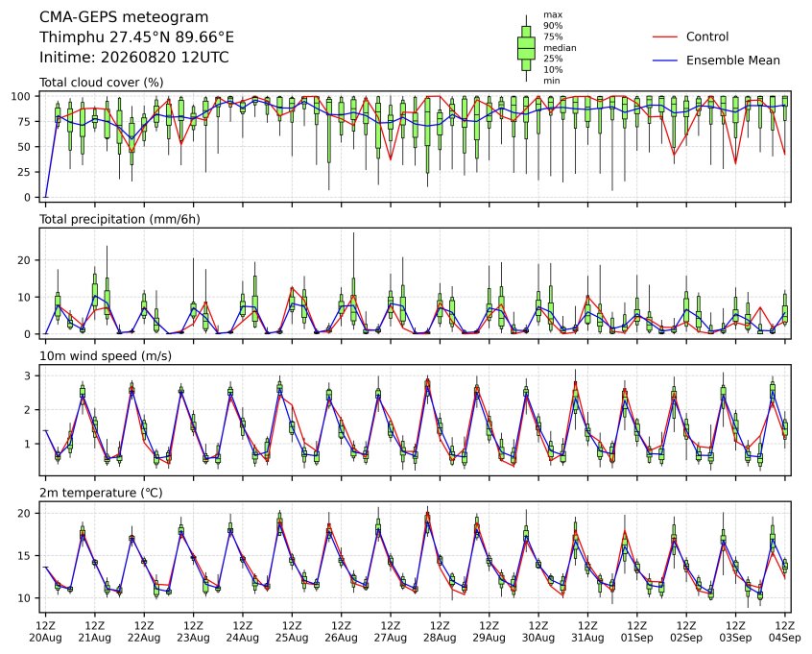Click the 20 tick on temperature axis
Viewport: 812px width, 654px height.
[x=25, y=513]
